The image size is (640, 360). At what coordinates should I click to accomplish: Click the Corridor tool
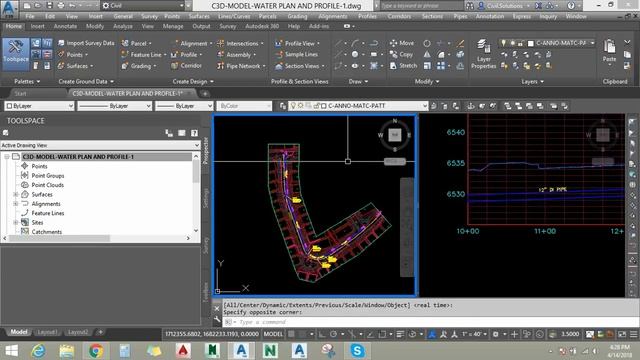[187, 66]
